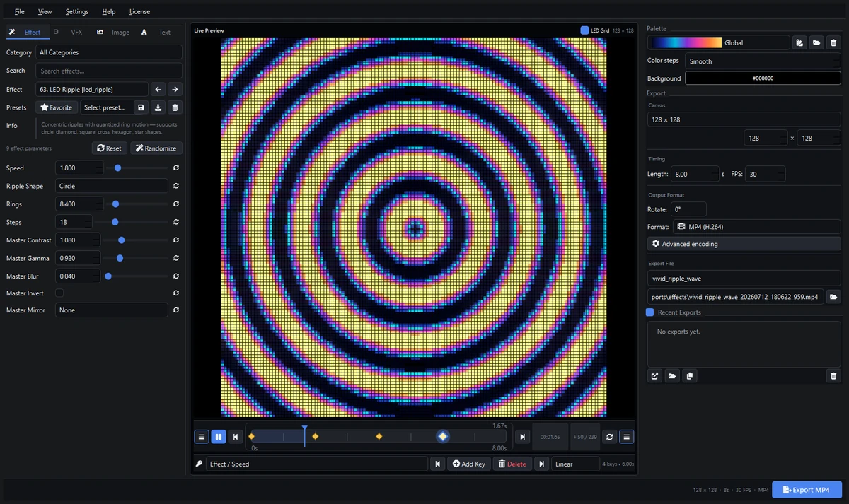This screenshot has height=504, width=849.
Task: Switch to the VFX tab
Action: pyautogui.click(x=69, y=32)
